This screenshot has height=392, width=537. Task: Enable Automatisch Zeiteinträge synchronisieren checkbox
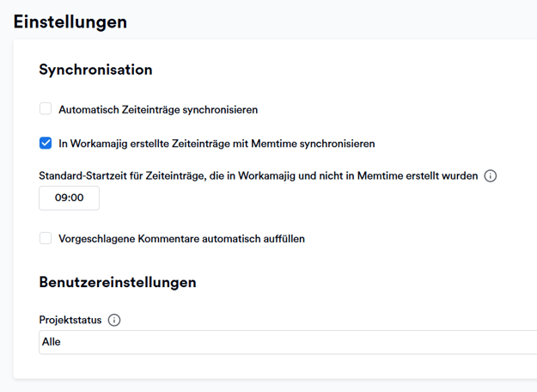tap(46, 109)
